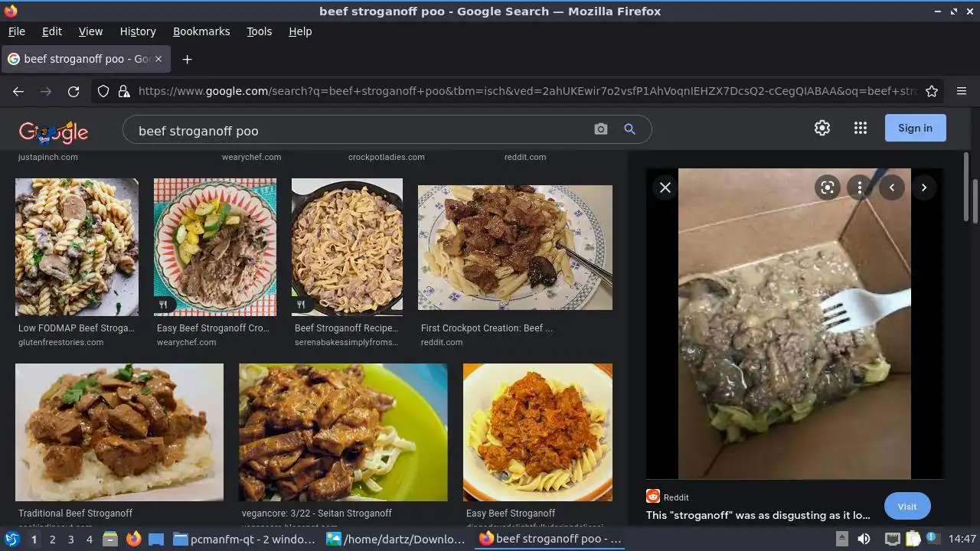The width and height of the screenshot is (980, 551).
Task: Click glutenfreestories.com source link
Action: [60, 342]
